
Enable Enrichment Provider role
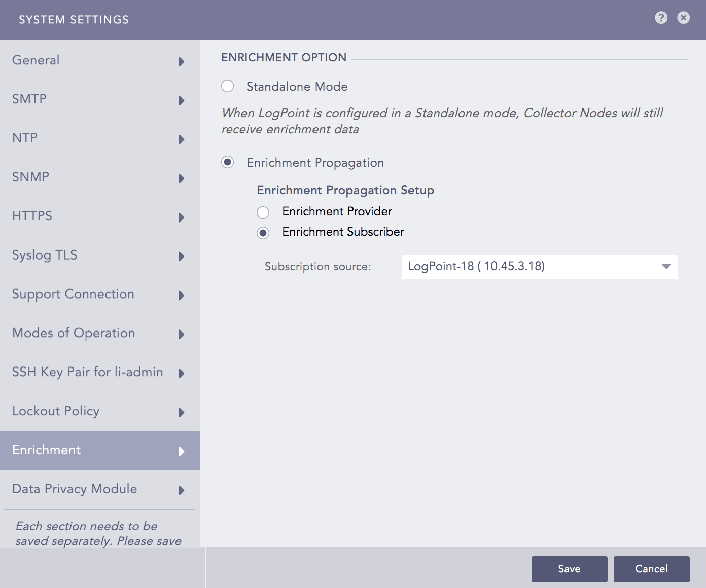tap(263, 212)
